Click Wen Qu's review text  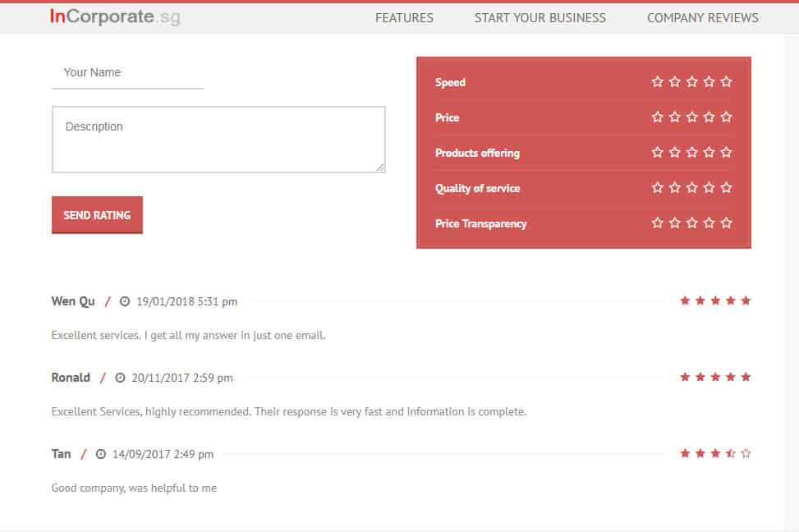pos(189,335)
